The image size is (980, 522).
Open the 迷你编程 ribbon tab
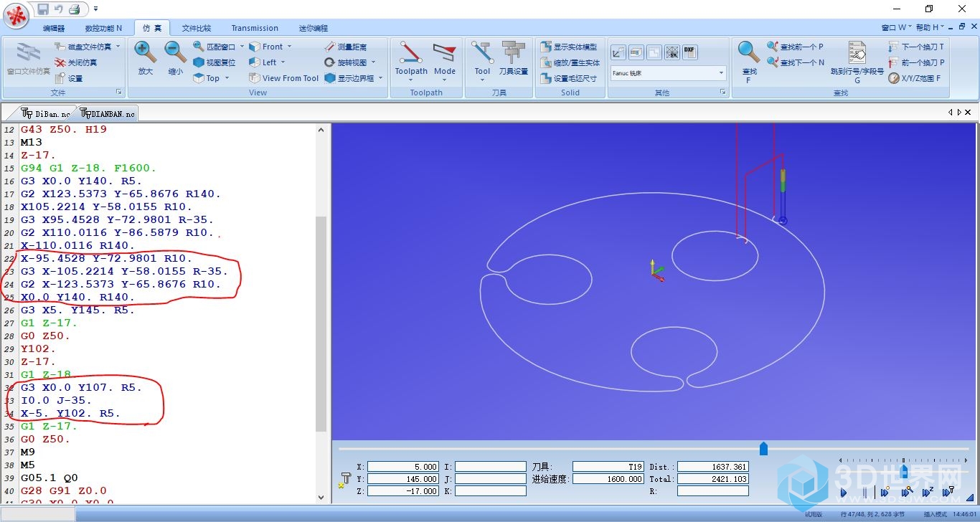[x=314, y=28]
